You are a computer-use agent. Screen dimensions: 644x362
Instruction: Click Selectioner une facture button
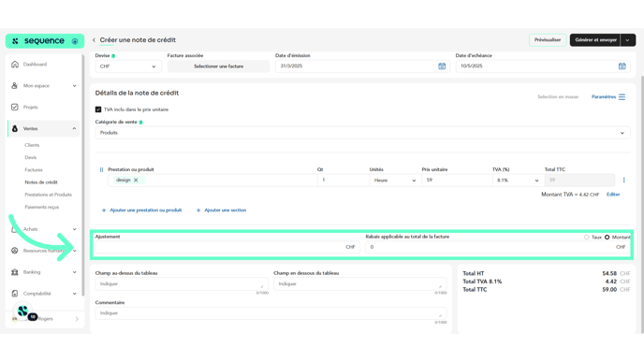pyautogui.click(x=218, y=66)
